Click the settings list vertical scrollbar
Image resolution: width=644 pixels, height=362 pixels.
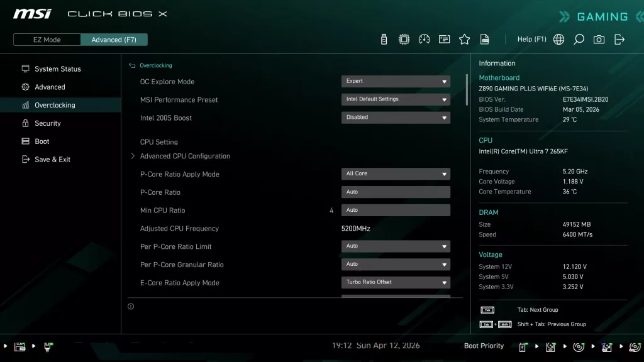[x=467, y=89]
